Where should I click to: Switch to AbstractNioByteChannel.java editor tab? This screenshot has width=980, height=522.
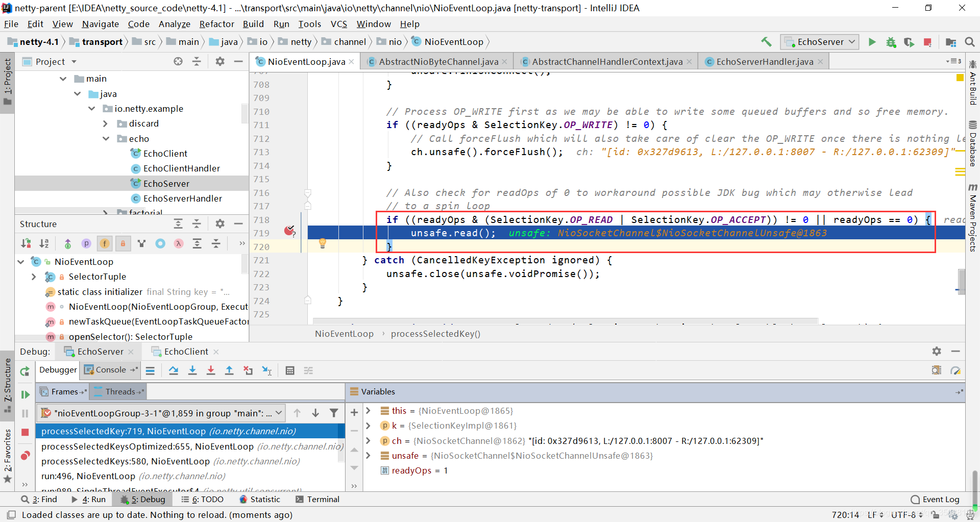[437, 61]
